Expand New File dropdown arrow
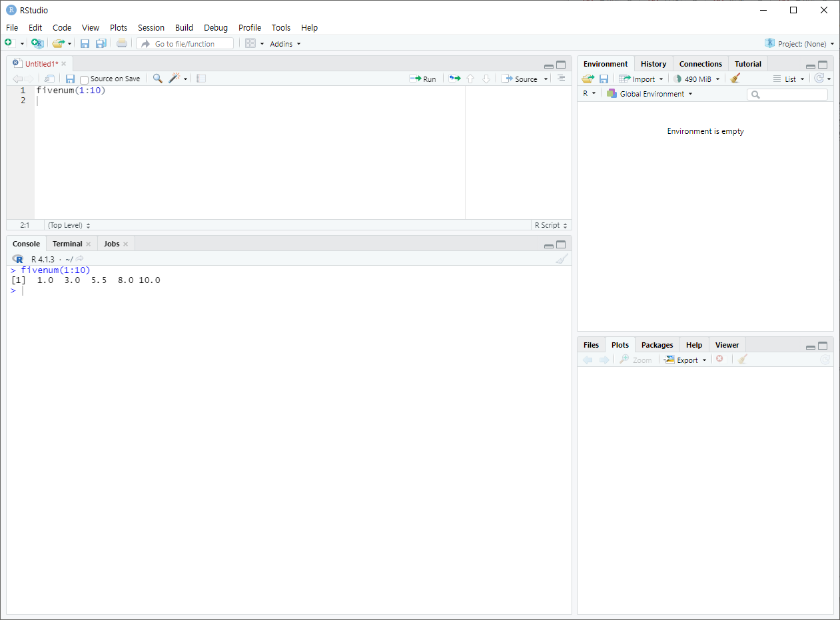Image resolution: width=840 pixels, height=620 pixels. tap(22, 44)
